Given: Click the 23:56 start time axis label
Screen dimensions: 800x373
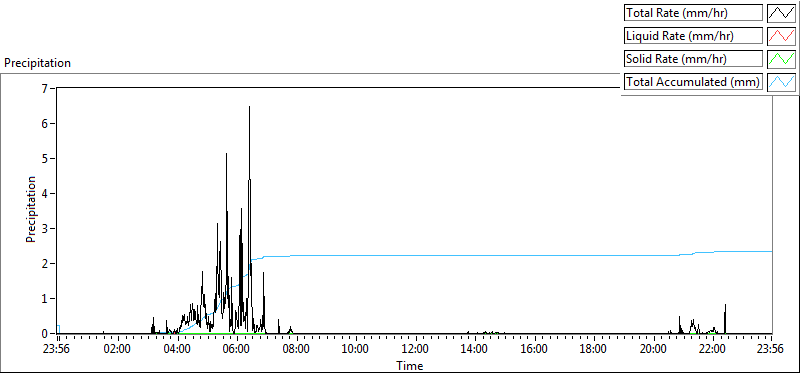Looking at the screenshot, I should coord(59,349).
